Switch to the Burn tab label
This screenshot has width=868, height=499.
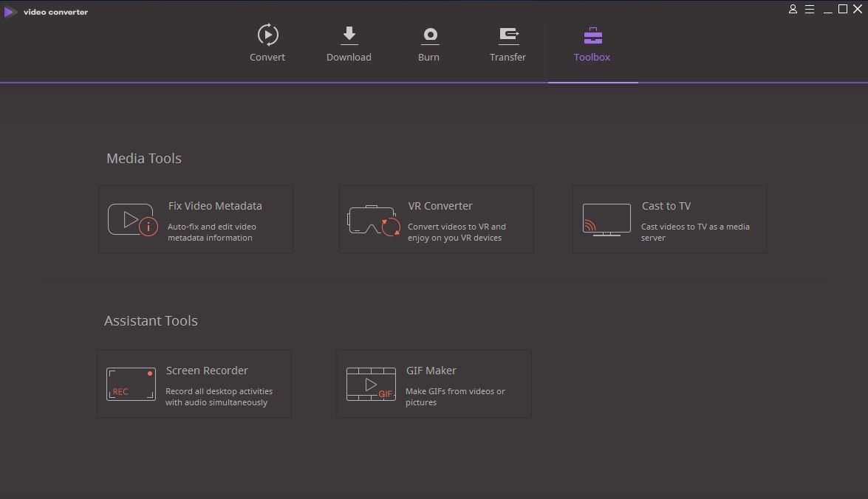(428, 58)
